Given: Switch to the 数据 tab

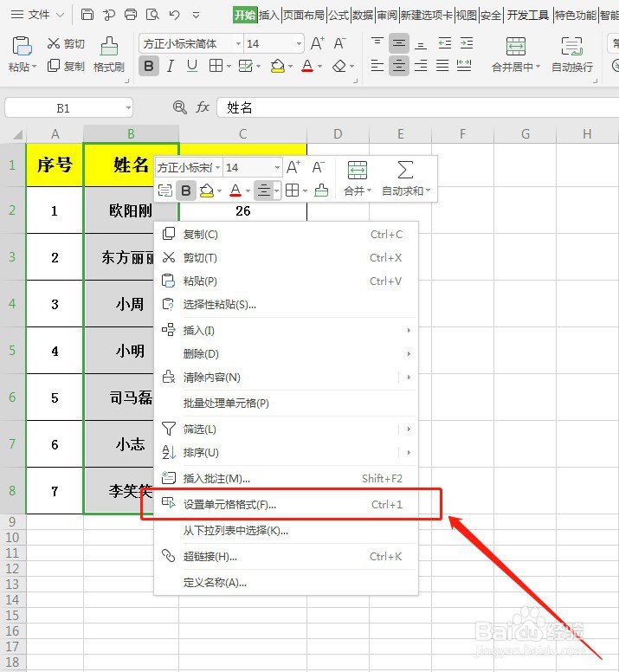Looking at the screenshot, I should click(x=363, y=16).
